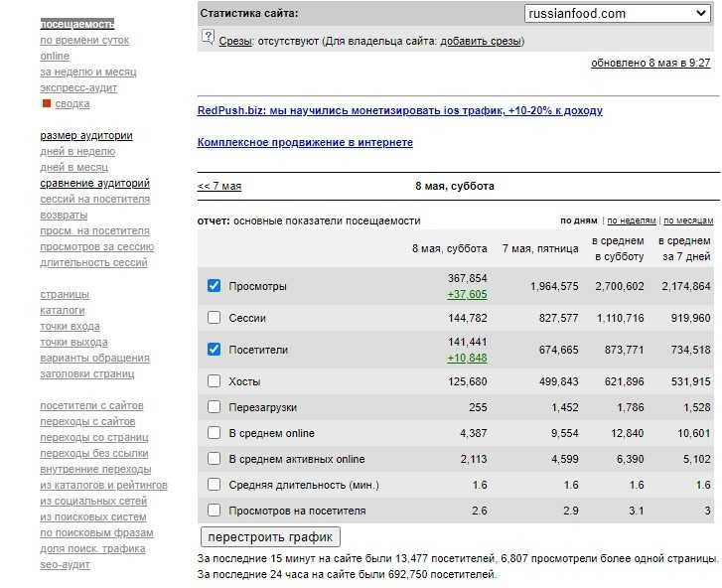Click the 1,964,575 Friday views value

click(554, 286)
